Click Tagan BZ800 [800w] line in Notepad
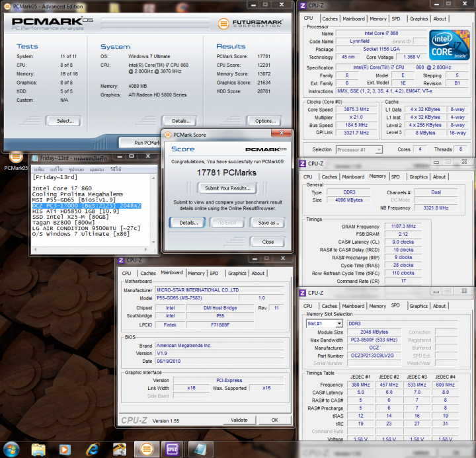Image resolution: width=476 pixels, height=458 pixels. click(63, 223)
